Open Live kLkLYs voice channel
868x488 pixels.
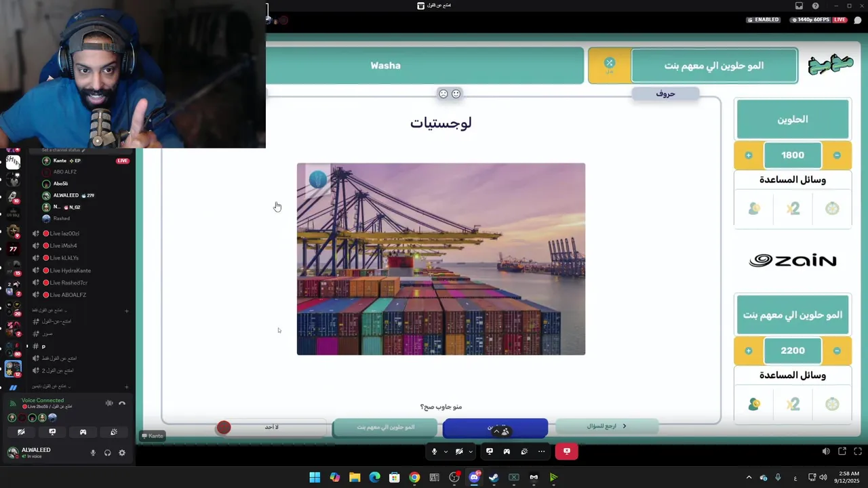pos(64,258)
